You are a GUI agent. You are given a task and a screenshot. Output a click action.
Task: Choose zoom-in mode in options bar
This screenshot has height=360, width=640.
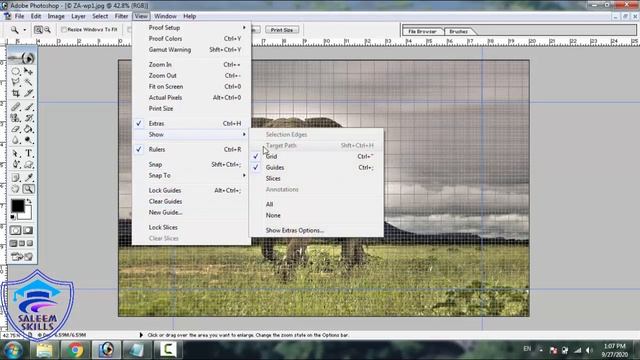click(38, 30)
